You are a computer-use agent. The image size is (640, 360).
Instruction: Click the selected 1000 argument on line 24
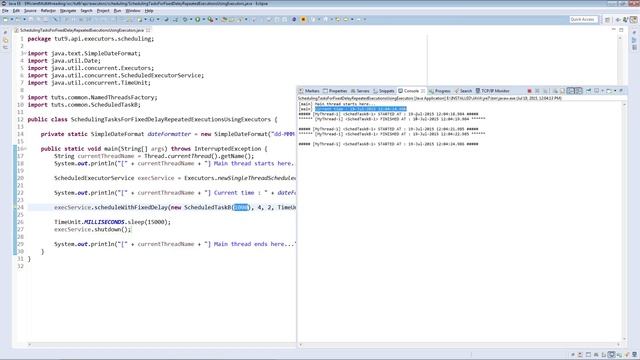pyautogui.click(x=241, y=207)
